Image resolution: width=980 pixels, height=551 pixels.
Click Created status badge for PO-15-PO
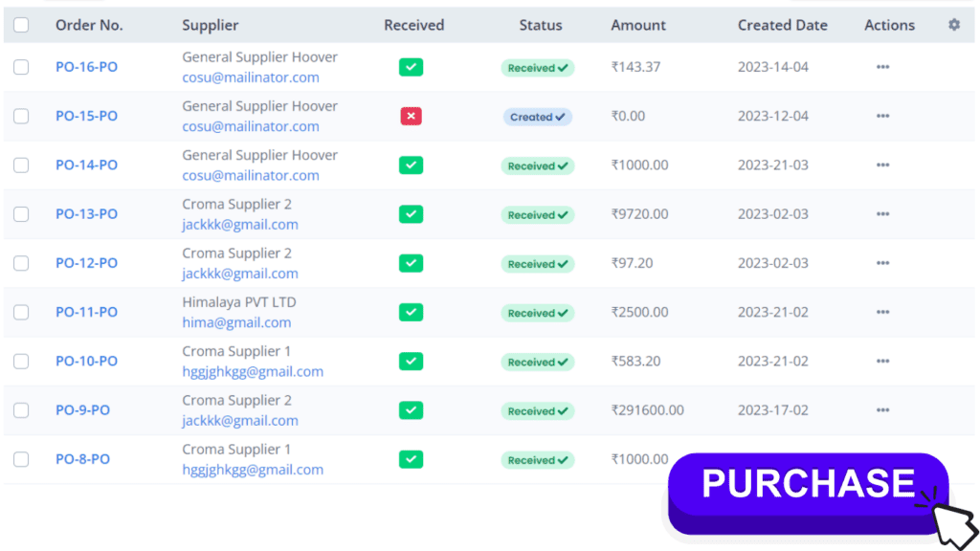click(x=538, y=117)
